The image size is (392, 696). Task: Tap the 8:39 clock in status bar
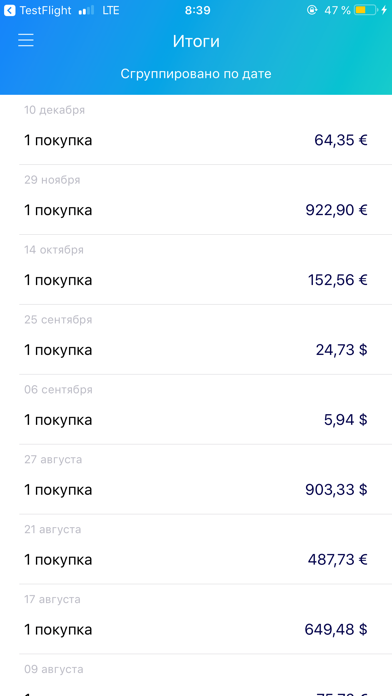[198, 11]
